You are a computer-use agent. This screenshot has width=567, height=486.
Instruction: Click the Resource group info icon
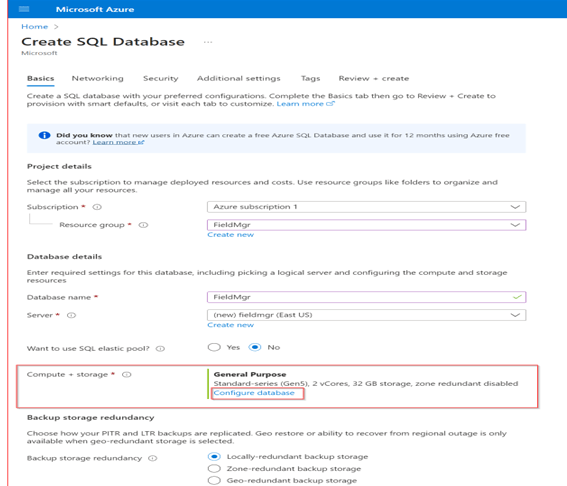tap(144, 225)
